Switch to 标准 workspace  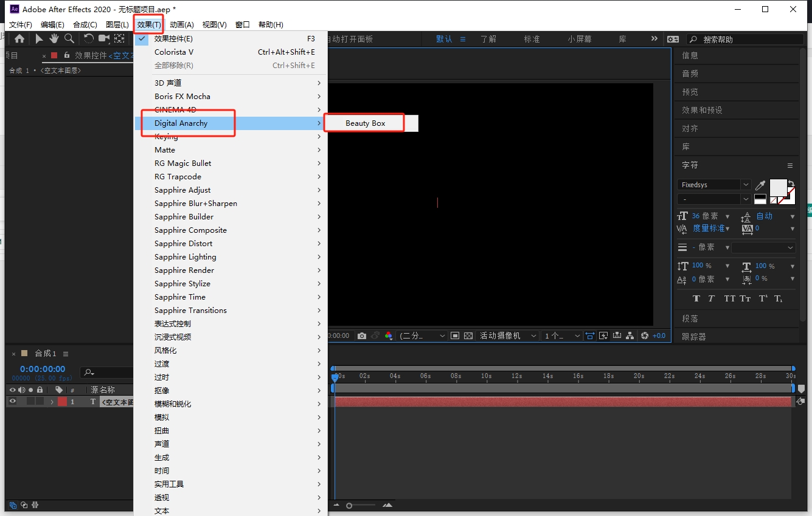click(x=532, y=39)
